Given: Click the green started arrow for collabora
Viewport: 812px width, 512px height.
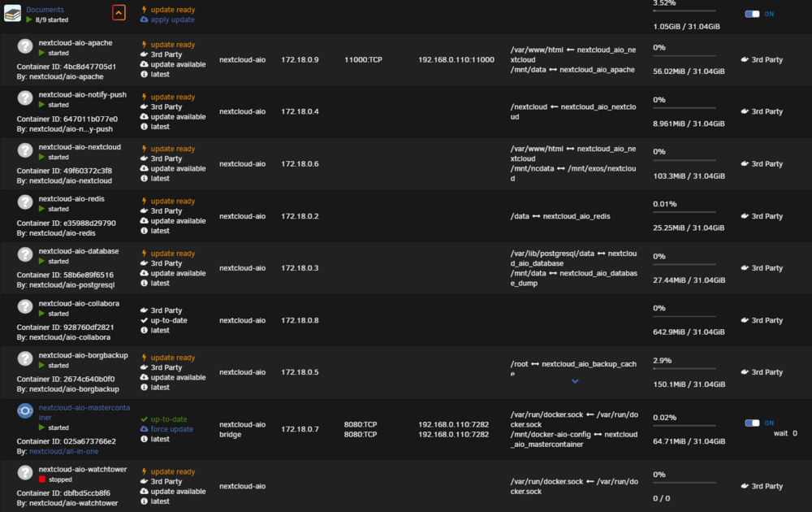Looking at the screenshot, I should point(42,314).
